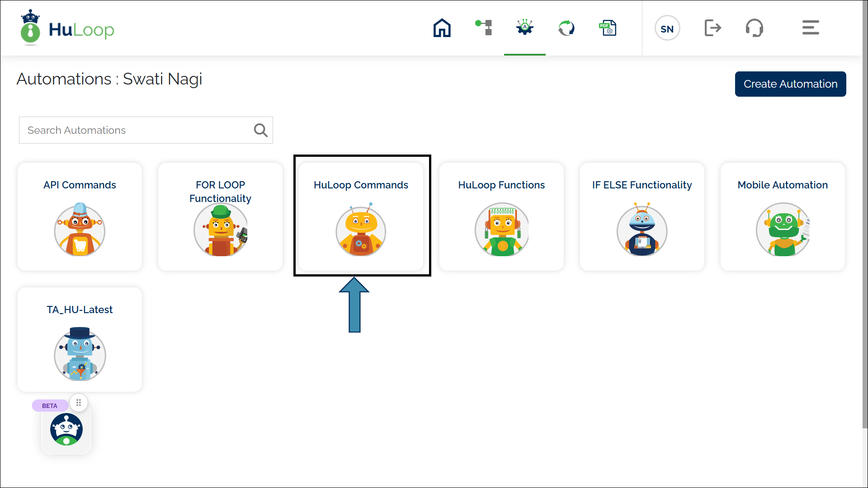
Task: Click the HuLoop logo in the top left
Action: [67, 28]
